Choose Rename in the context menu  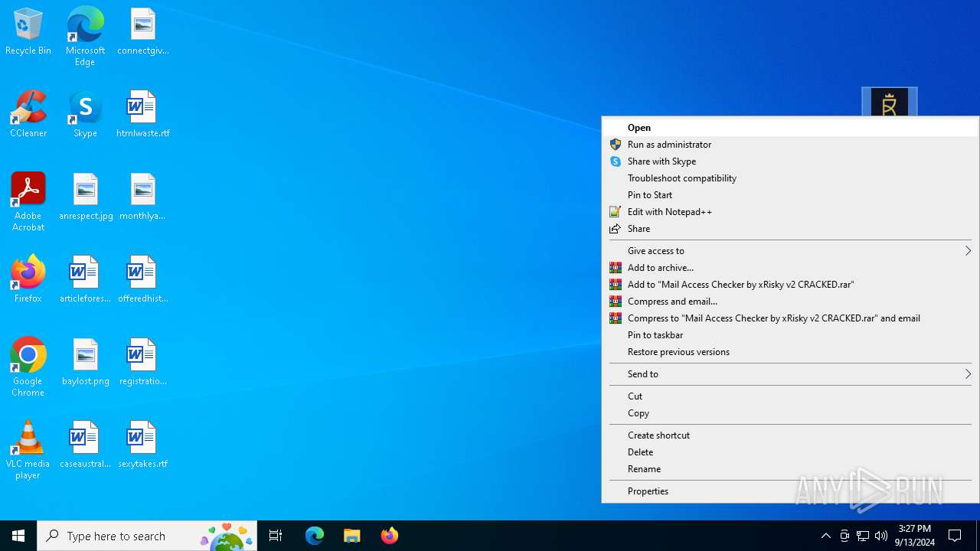click(x=790, y=469)
